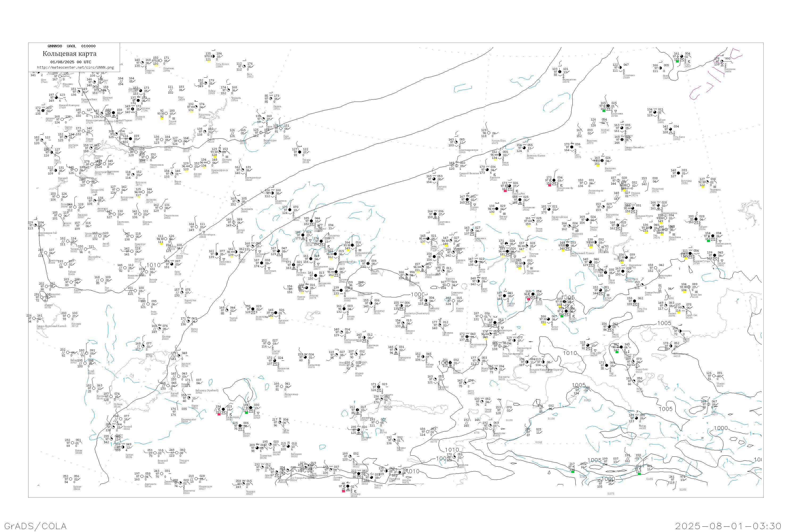Click filled station circle at Максимкин Яр

(554, 181)
